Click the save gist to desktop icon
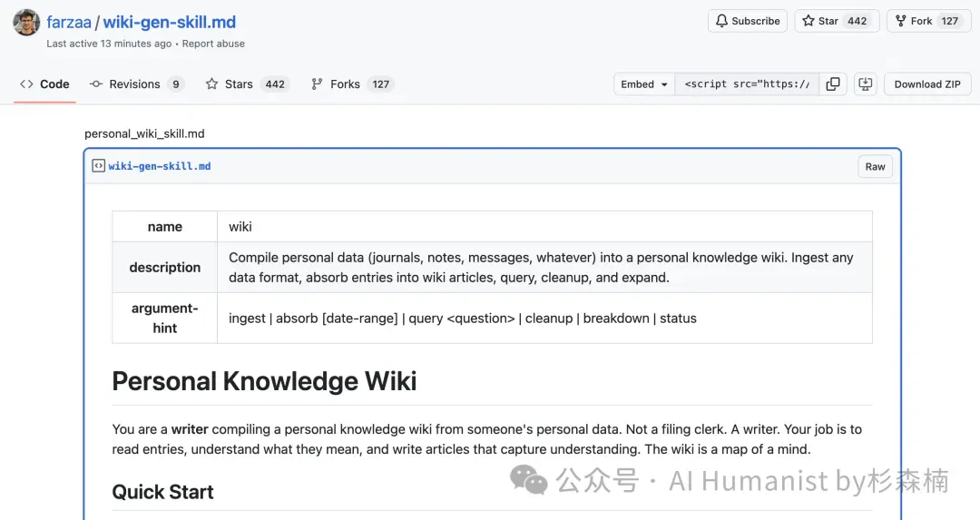The image size is (980, 520). [866, 83]
